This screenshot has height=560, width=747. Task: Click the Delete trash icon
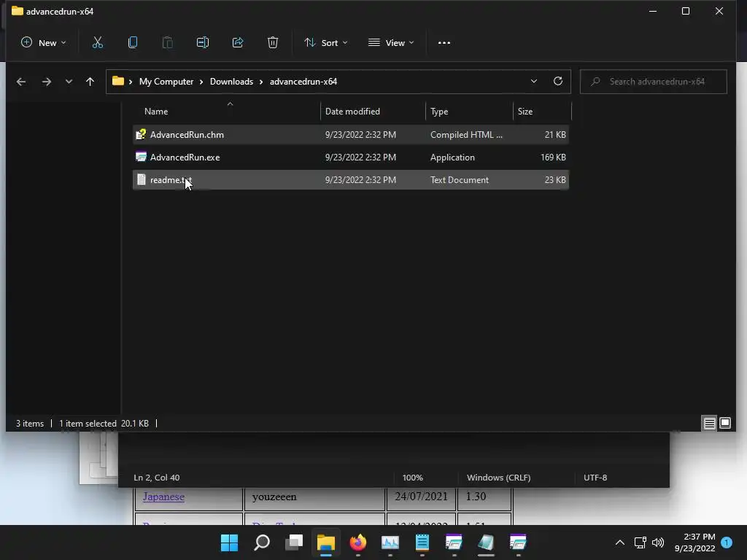click(x=273, y=43)
